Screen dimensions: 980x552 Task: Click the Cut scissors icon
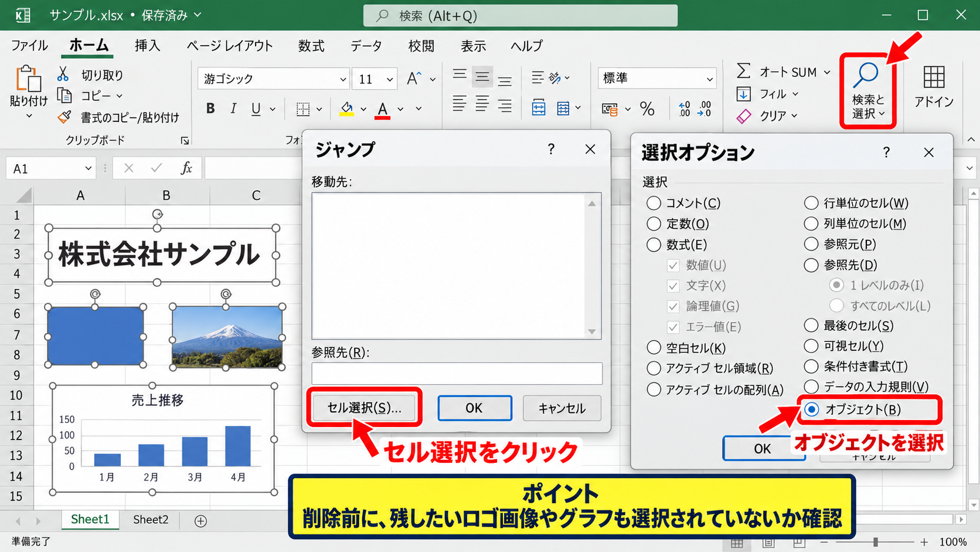(63, 74)
